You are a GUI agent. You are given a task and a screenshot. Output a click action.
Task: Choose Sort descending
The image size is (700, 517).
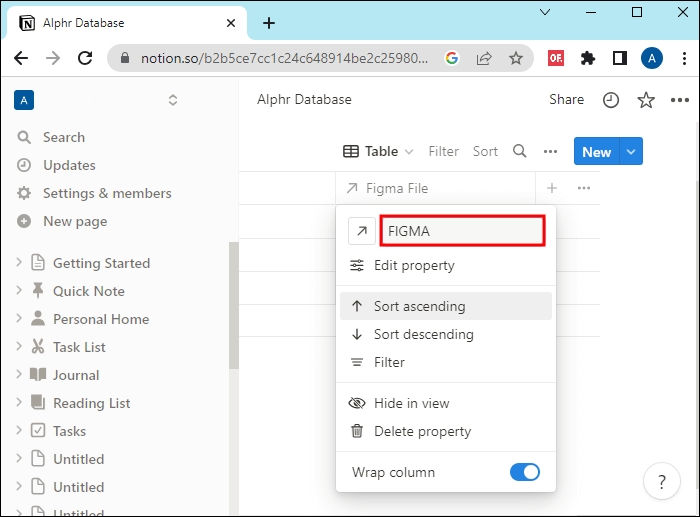[x=446, y=334]
